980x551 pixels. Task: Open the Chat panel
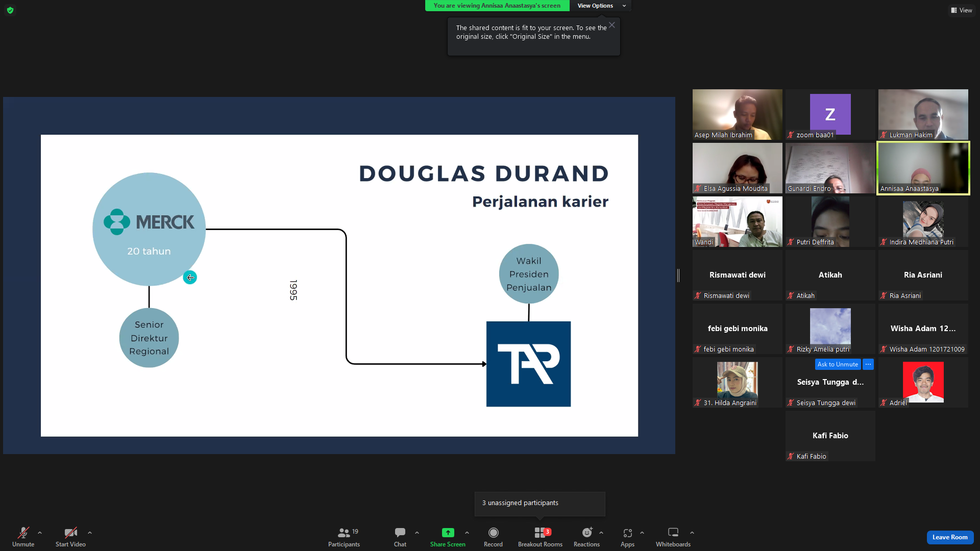coord(400,536)
